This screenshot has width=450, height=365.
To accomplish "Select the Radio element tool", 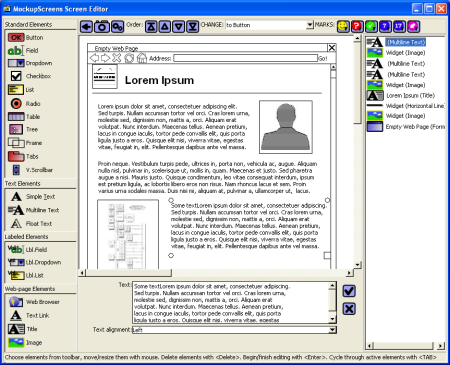I will tap(25, 104).
